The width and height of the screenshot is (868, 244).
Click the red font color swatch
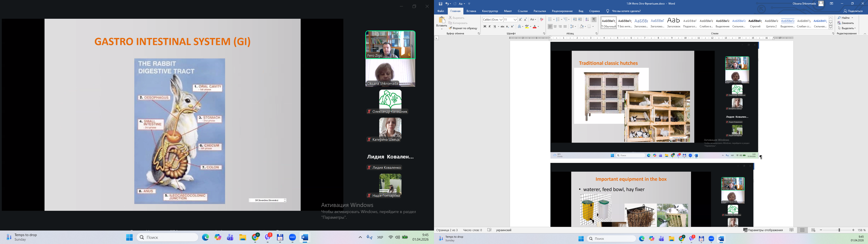tap(534, 27)
